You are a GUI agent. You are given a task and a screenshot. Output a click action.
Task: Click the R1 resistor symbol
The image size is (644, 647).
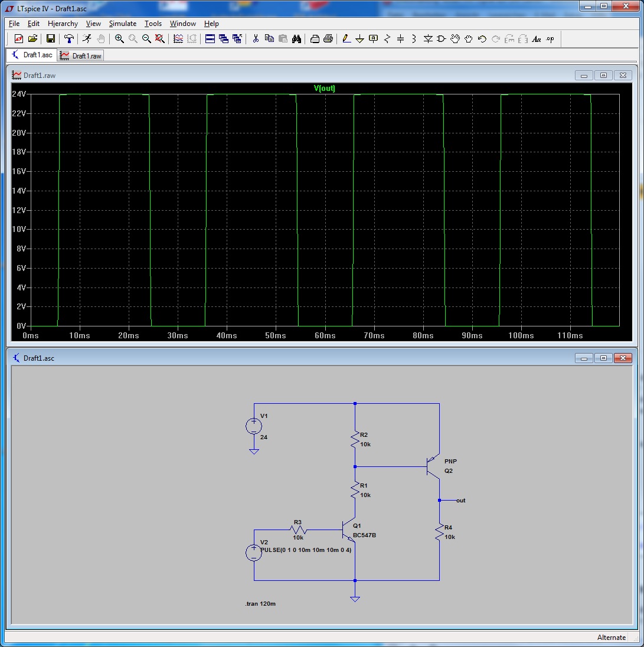355,490
